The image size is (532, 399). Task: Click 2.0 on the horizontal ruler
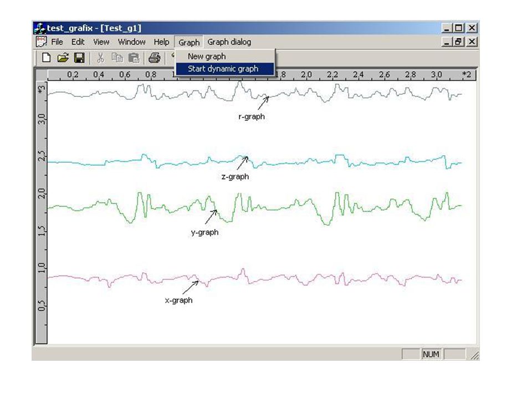pyautogui.click(x=306, y=74)
